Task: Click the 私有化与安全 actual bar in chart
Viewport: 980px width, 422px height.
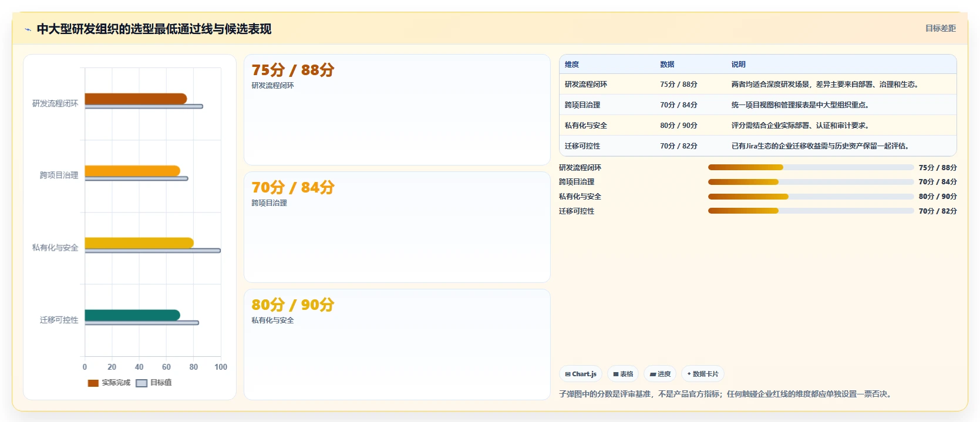Action: coord(139,243)
